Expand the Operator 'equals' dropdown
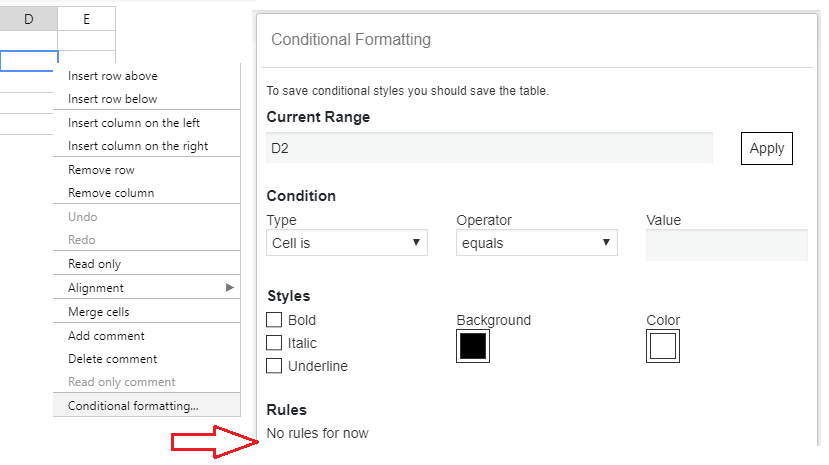 point(536,243)
